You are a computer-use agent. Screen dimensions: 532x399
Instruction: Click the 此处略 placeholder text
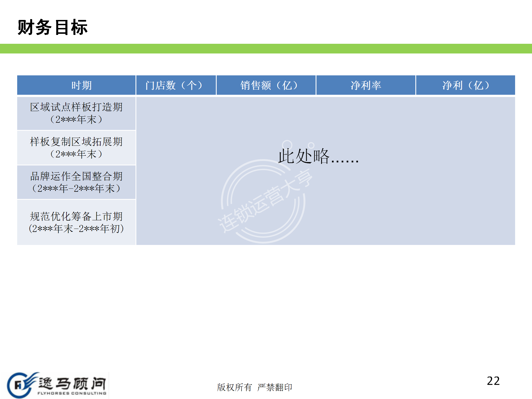point(318,156)
